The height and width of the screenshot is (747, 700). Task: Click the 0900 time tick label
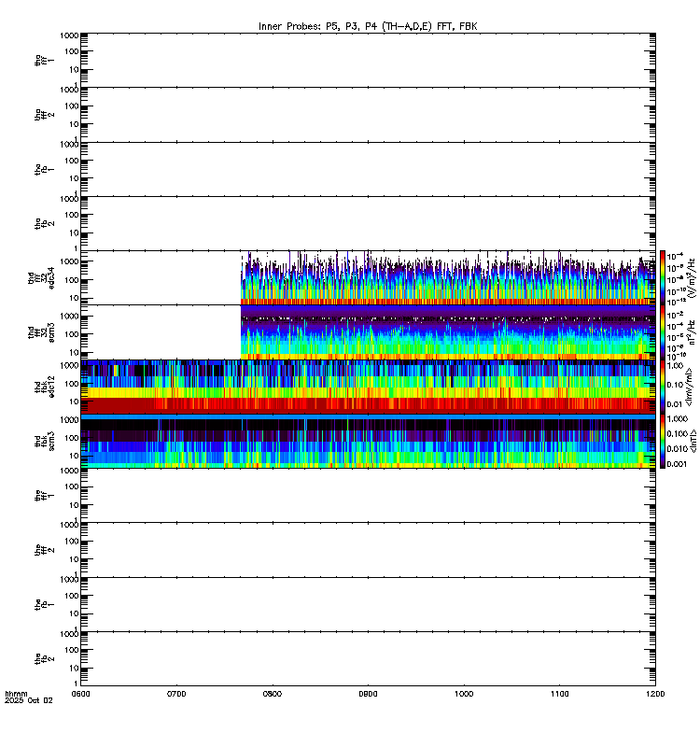[368, 694]
